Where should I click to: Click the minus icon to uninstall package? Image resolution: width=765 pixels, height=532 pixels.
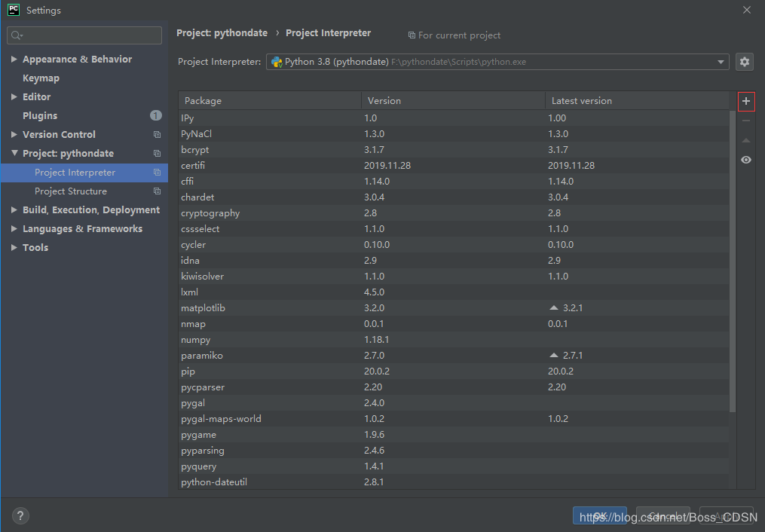(746, 121)
